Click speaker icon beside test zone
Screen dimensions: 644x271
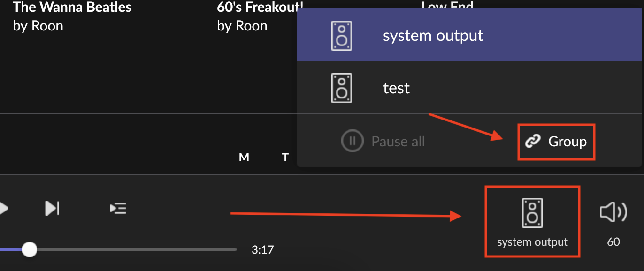(342, 88)
